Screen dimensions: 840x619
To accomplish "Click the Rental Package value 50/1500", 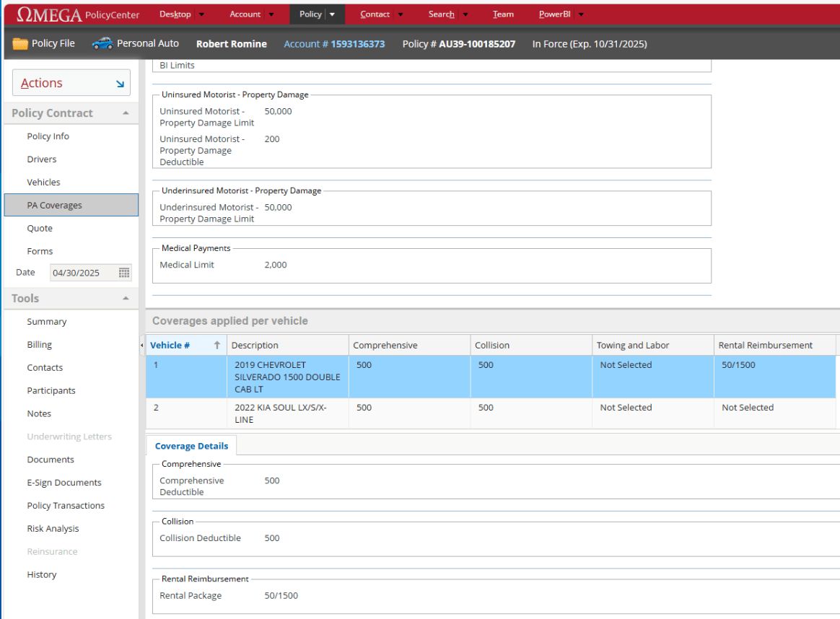I will (281, 595).
